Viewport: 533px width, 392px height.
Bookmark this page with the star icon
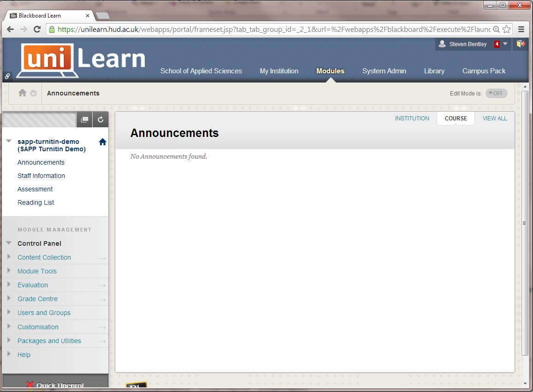pyautogui.click(x=506, y=29)
